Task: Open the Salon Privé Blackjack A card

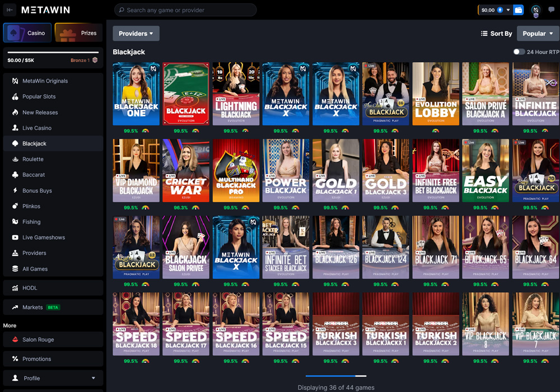Action: (x=486, y=94)
